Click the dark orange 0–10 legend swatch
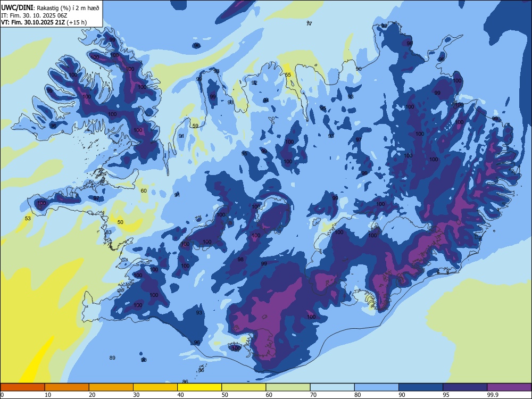 tap(22, 387)
